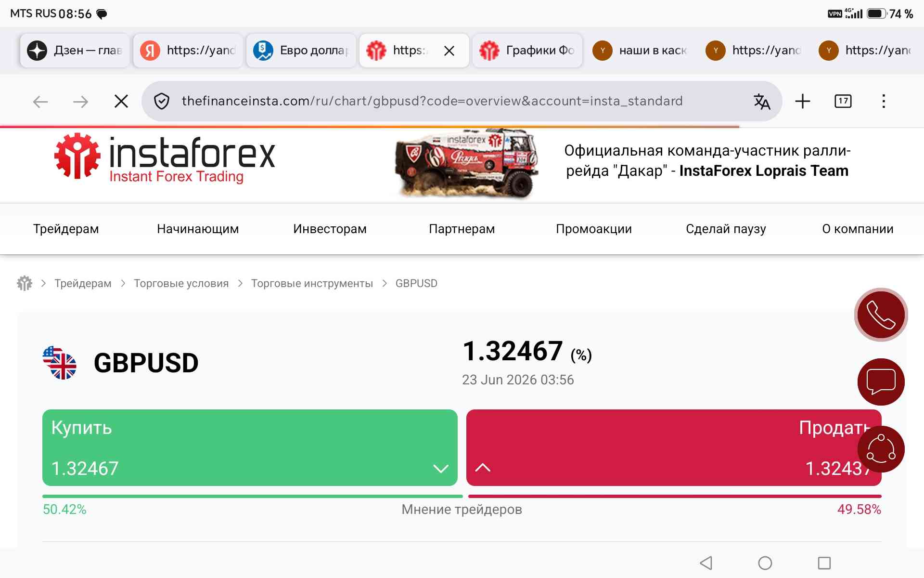This screenshot has width=924, height=578.
Task: Click red traders opinion bar
Action: tap(675, 496)
